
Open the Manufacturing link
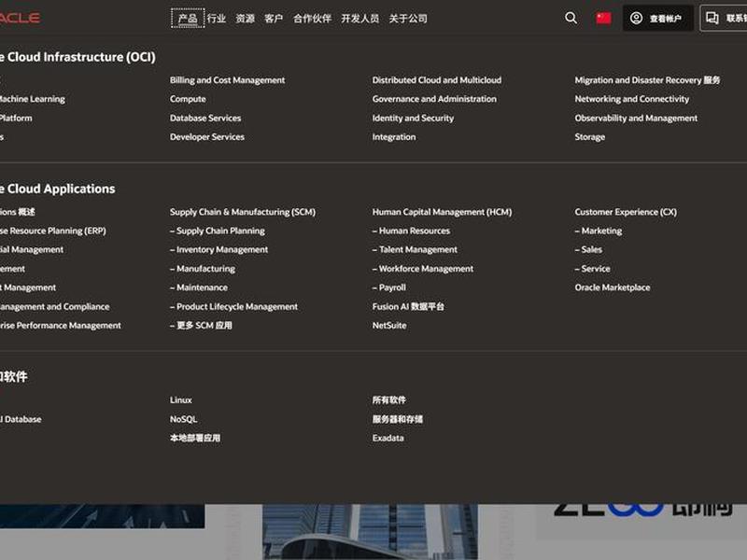pyautogui.click(x=203, y=269)
